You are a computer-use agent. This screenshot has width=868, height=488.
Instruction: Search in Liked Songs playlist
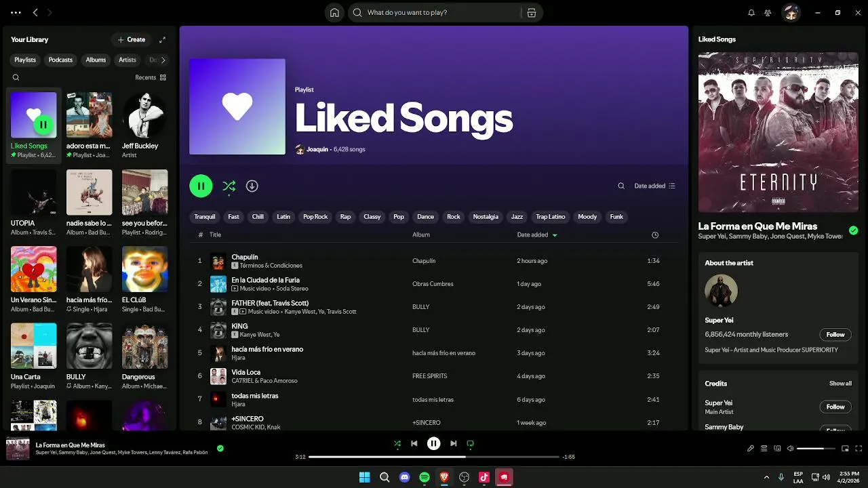tap(620, 186)
